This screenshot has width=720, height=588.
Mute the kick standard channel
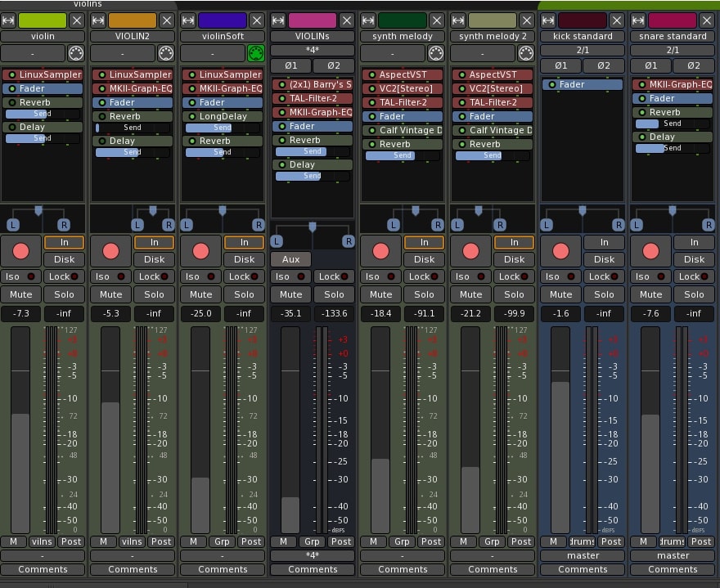click(x=560, y=294)
